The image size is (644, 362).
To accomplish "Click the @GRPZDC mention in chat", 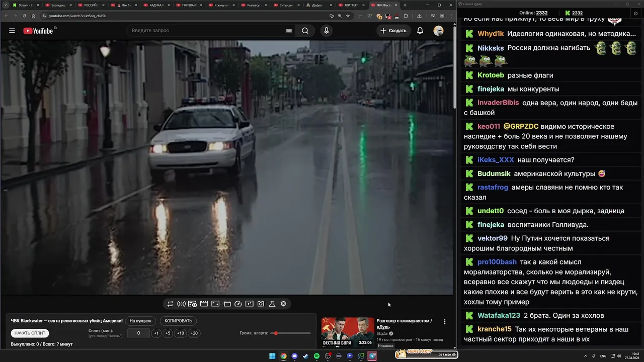I will [x=521, y=126].
